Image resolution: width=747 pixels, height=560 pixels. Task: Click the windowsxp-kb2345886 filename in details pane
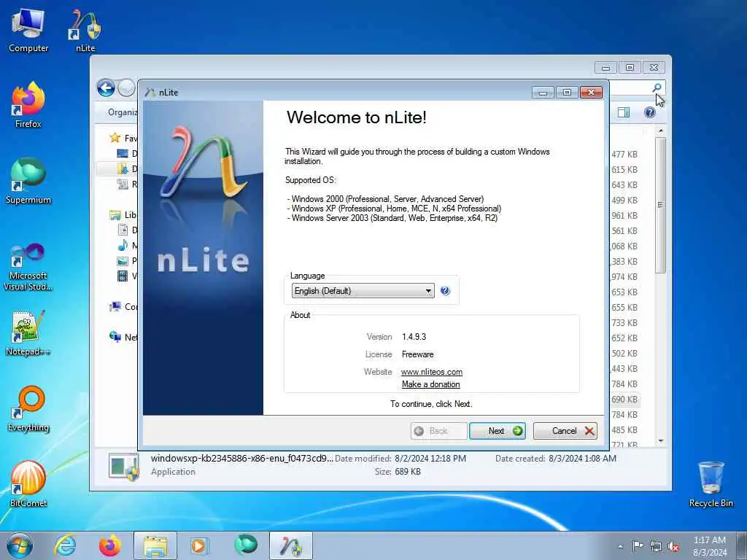click(242, 459)
